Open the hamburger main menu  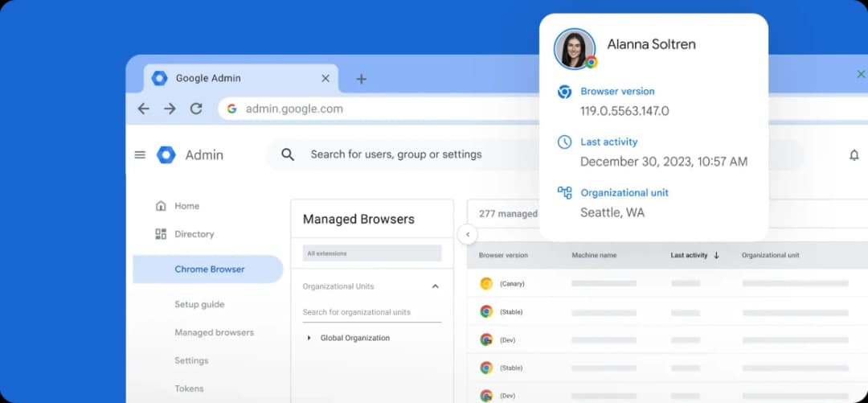[140, 155]
